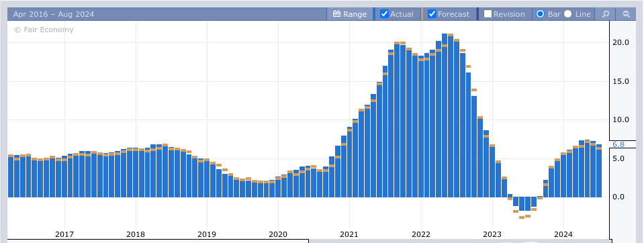Click the calendar icon beside Range
The width and height of the screenshot is (644, 243).
pos(337,14)
